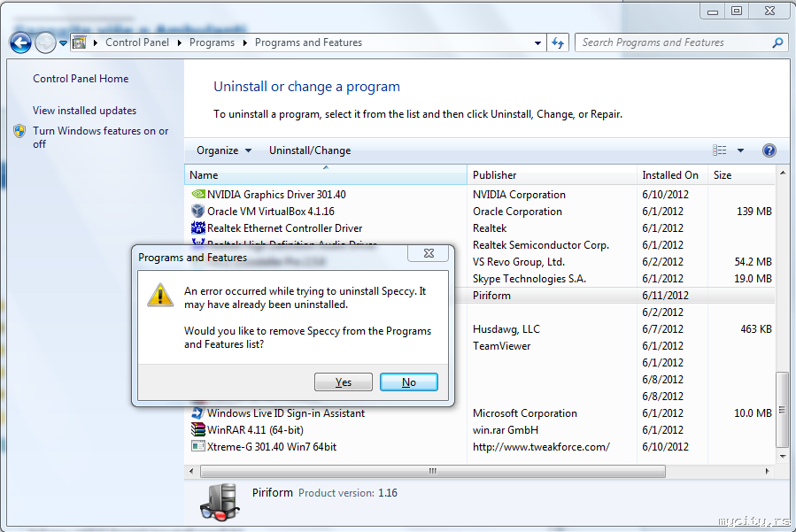The image size is (796, 532).
Task: Select Xtreme-G 301.40 Win7 64bit icon
Action: tap(198, 447)
